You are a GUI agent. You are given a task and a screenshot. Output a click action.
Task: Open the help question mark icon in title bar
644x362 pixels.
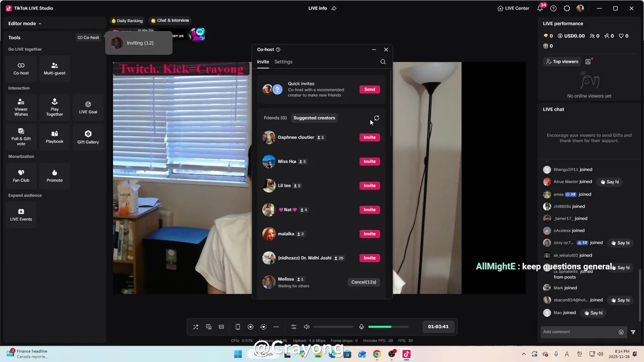click(553, 8)
